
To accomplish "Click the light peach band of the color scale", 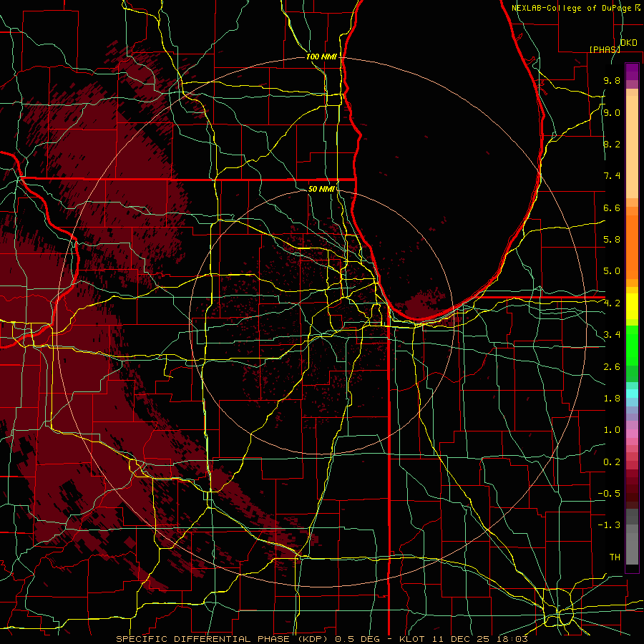I will coord(632,147).
